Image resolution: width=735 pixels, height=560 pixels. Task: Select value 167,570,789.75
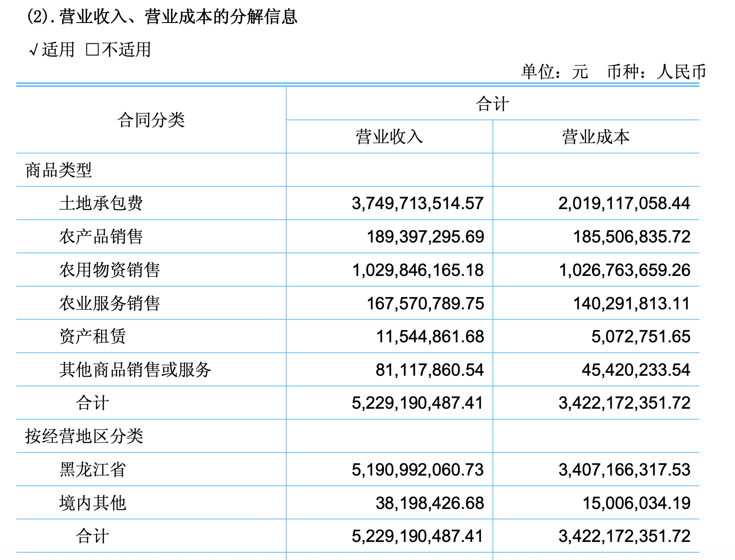pos(425,303)
